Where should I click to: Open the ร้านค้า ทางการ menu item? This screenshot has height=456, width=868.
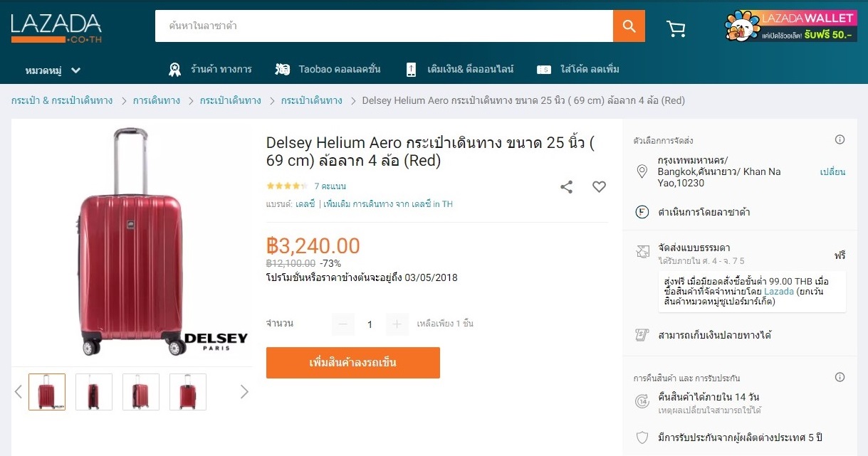(x=210, y=70)
